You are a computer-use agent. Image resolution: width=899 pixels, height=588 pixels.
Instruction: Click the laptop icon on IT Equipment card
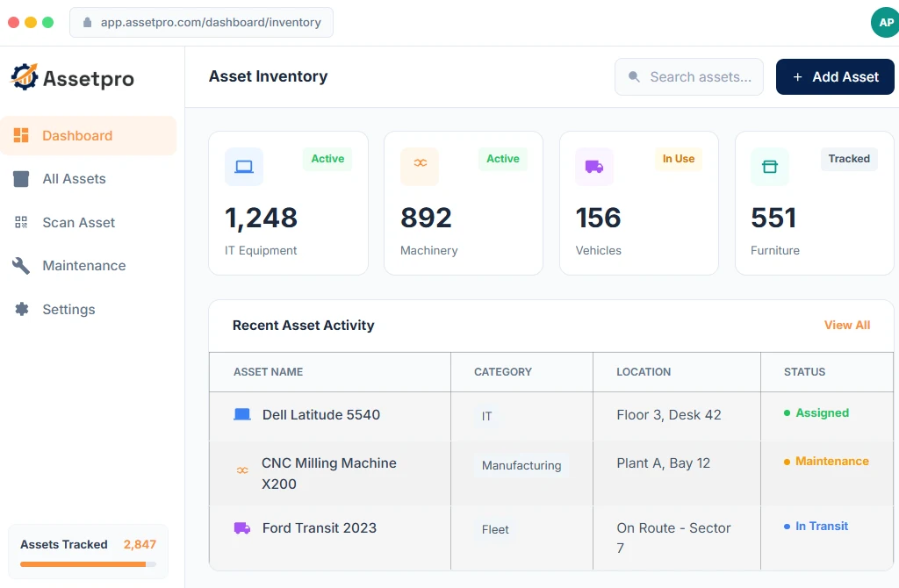(243, 167)
